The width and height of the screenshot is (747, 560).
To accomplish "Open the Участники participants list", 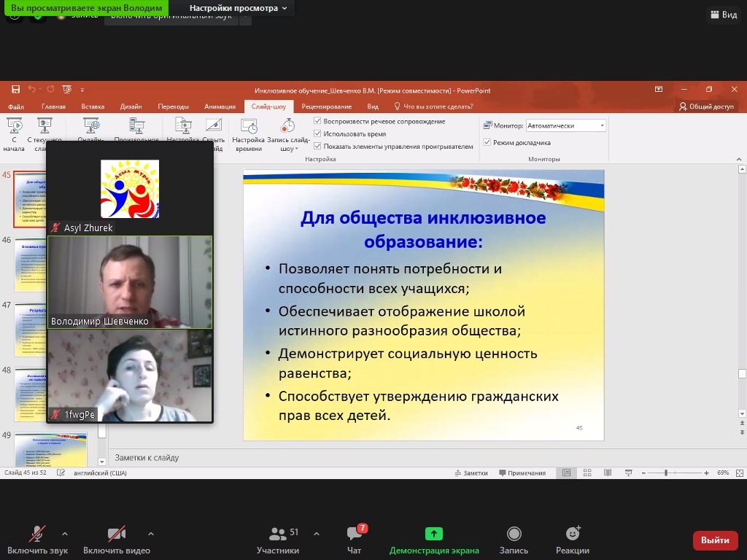I will (278, 539).
